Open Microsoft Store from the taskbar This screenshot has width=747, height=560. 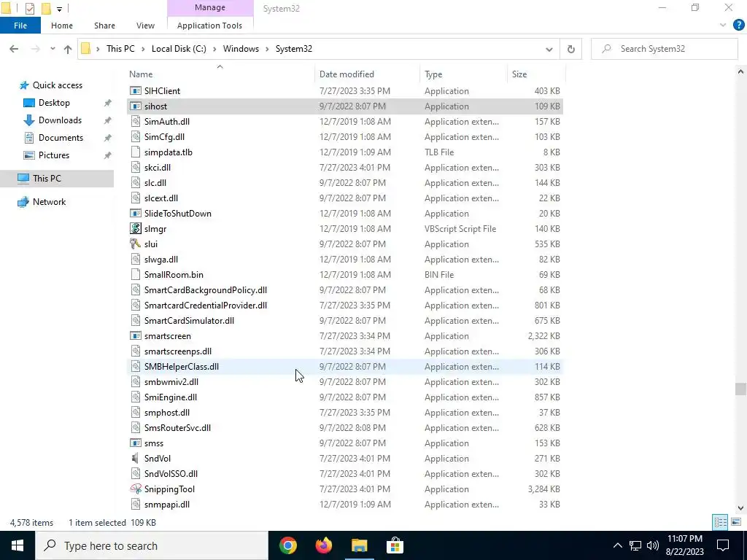[x=395, y=545]
